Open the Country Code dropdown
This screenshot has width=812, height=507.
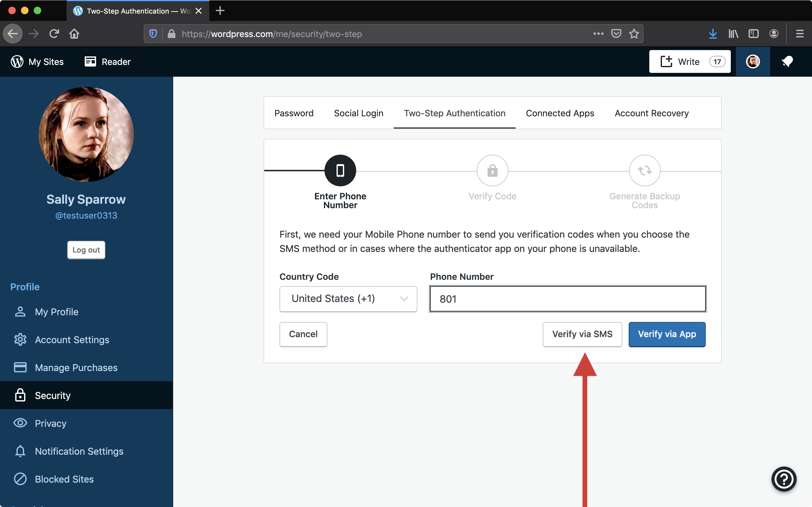coord(348,299)
